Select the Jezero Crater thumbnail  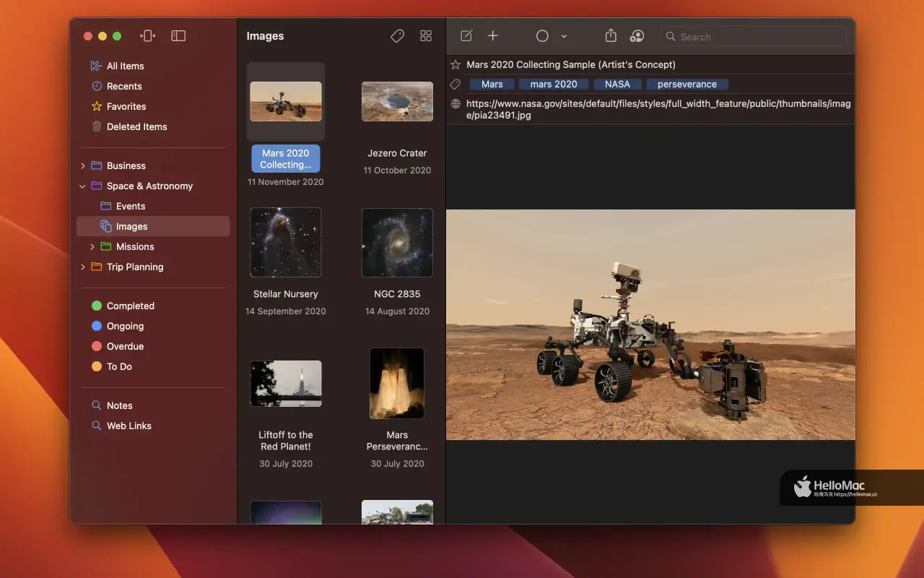(397, 101)
